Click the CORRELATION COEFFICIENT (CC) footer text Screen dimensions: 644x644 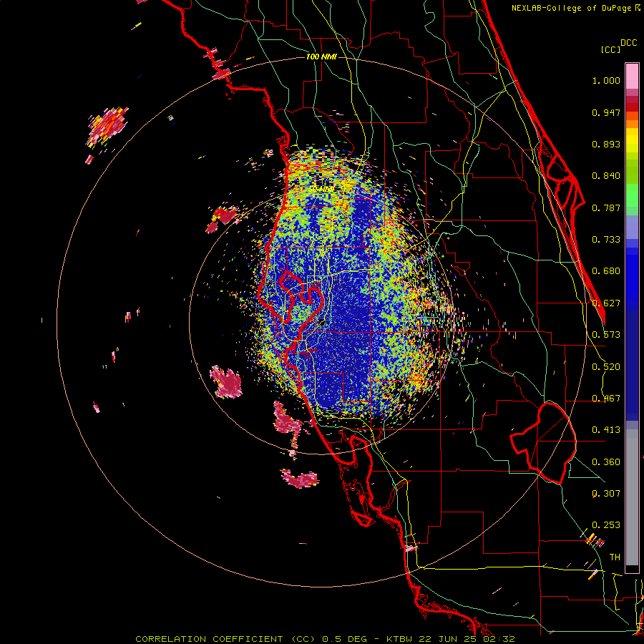tap(225, 639)
